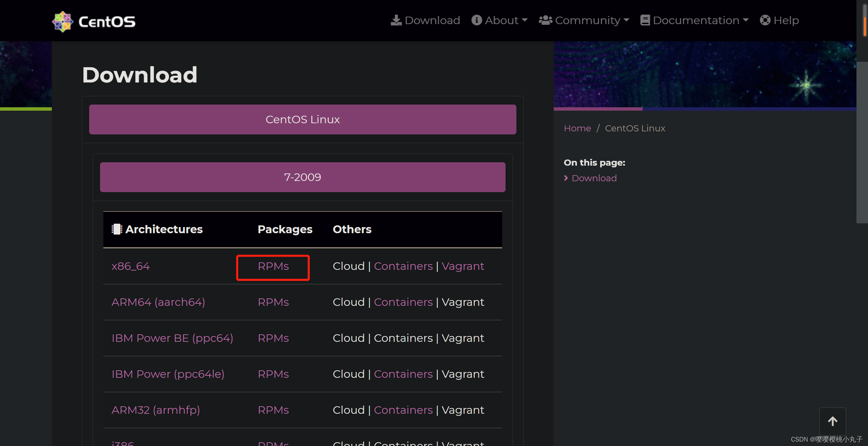Open the IBM Power (ppc64le) link
The width and height of the screenshot is (868, 446).
[x=168, y=374]
